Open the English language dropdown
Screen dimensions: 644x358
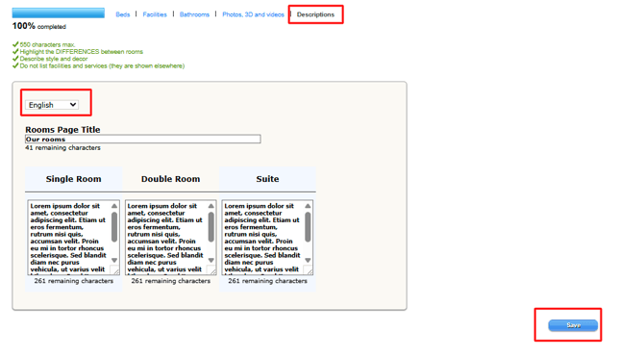[x=52, y=105]
